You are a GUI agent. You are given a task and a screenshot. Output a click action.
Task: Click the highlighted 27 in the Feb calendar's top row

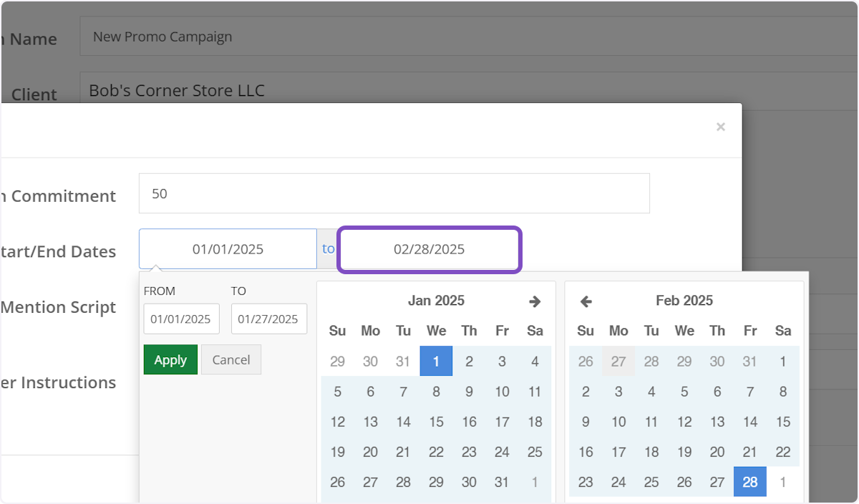[x=618, y=362]
